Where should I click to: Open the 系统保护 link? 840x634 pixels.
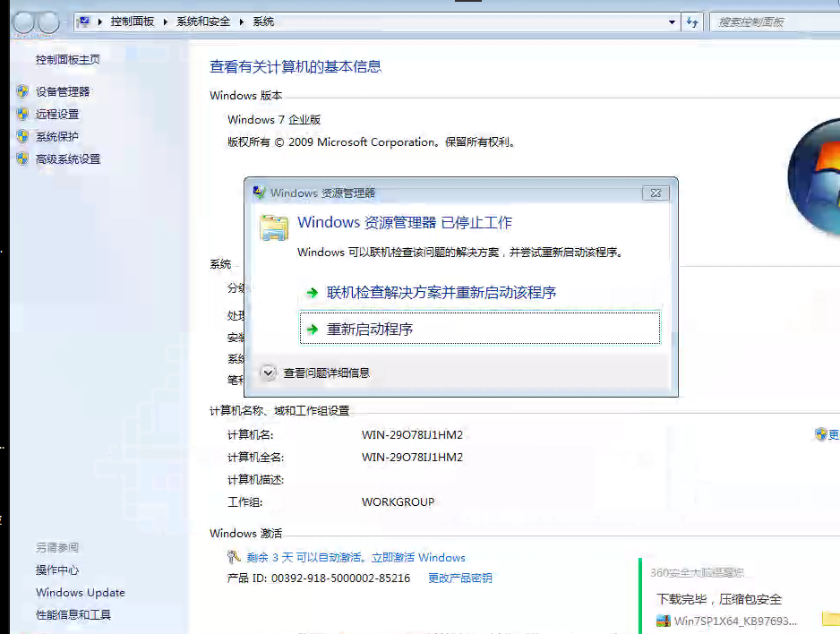coord(57,136)
